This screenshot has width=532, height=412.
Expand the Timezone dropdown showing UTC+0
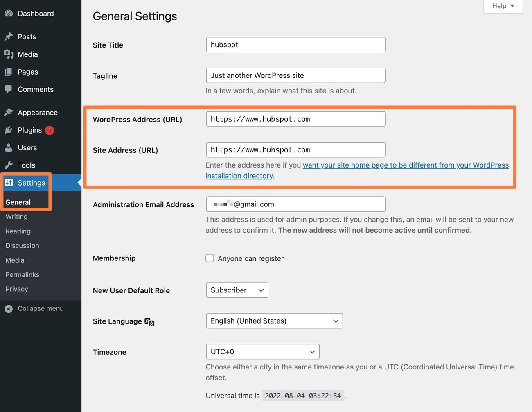click(x=262, y=351)
